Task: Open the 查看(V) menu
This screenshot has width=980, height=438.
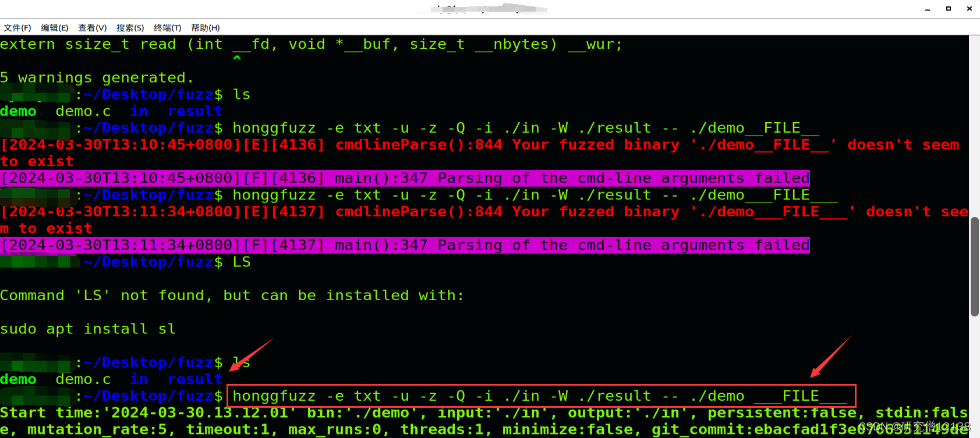Action: click(x=93, y=28)
